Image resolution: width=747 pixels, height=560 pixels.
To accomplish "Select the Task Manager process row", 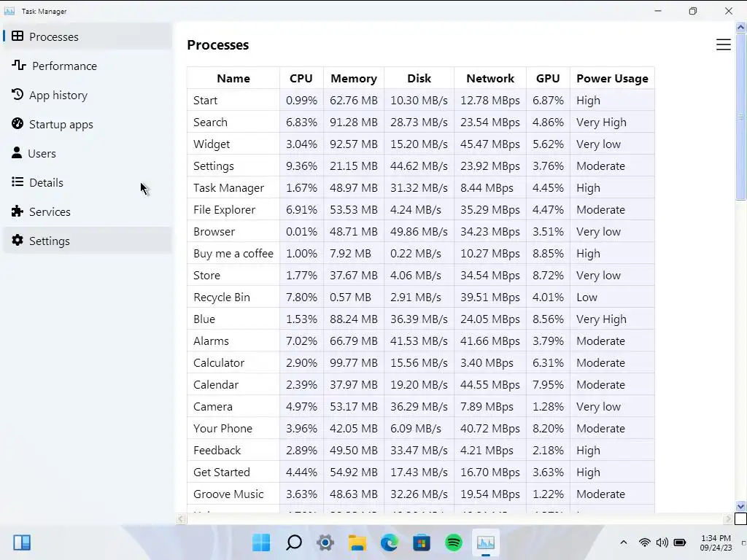I will (x=228, y=187).
